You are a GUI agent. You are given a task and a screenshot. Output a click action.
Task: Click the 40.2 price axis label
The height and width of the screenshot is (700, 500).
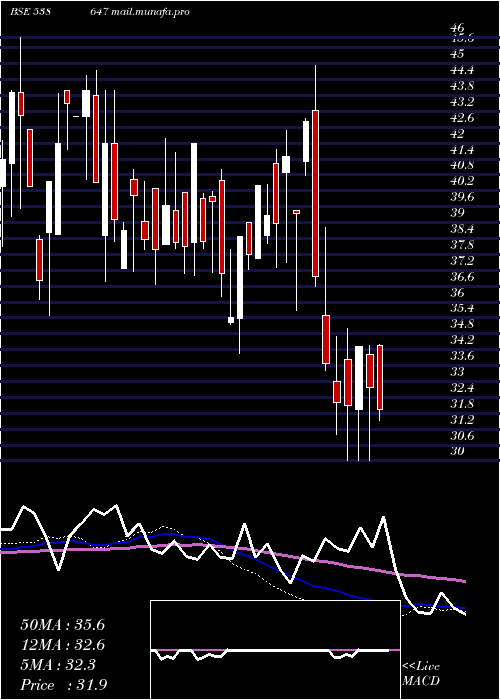[x=462, y=181]
